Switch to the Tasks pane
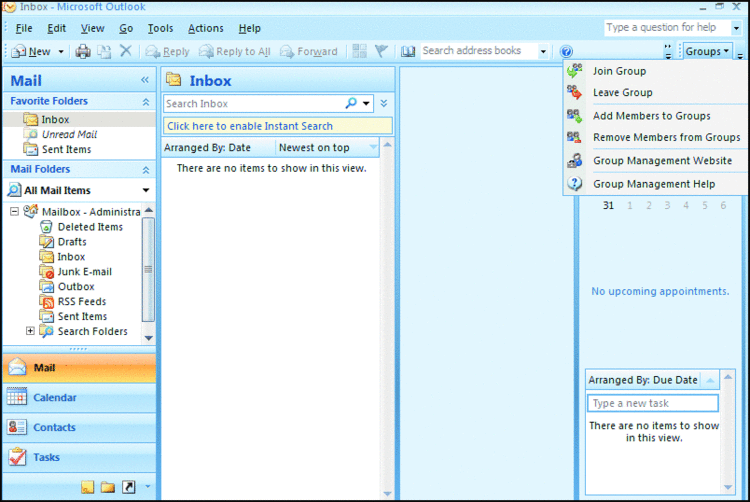750x502 pixels. click(79, 457)
